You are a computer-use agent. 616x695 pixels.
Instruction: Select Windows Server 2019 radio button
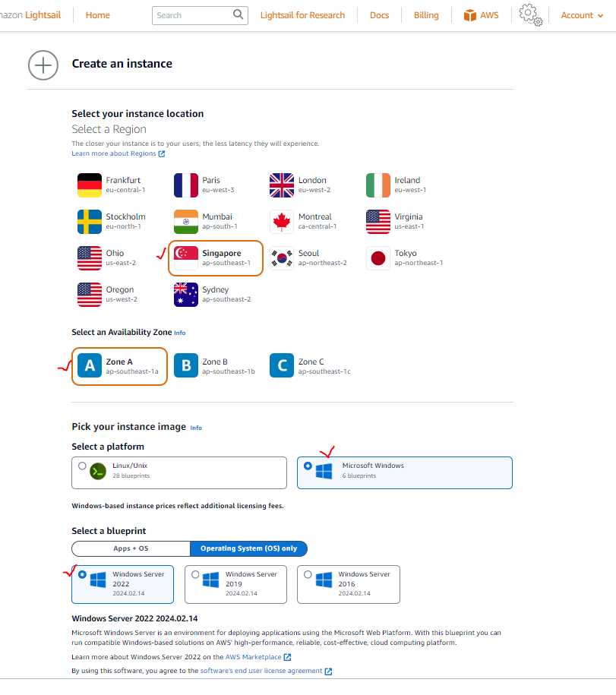tap(195, 574)
